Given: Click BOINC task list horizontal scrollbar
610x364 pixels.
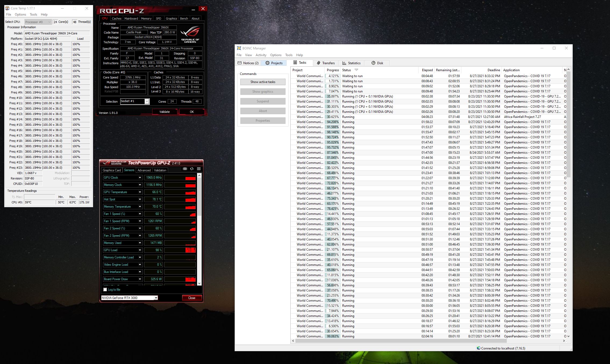Looking at the screenshot, I should pyautogui.click(x=401, y=341).
